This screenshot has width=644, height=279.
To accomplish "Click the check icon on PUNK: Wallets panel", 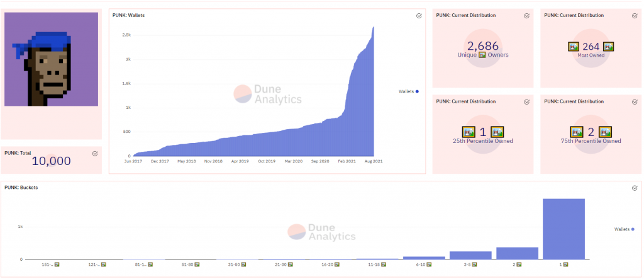I will [x=419, y=16].
